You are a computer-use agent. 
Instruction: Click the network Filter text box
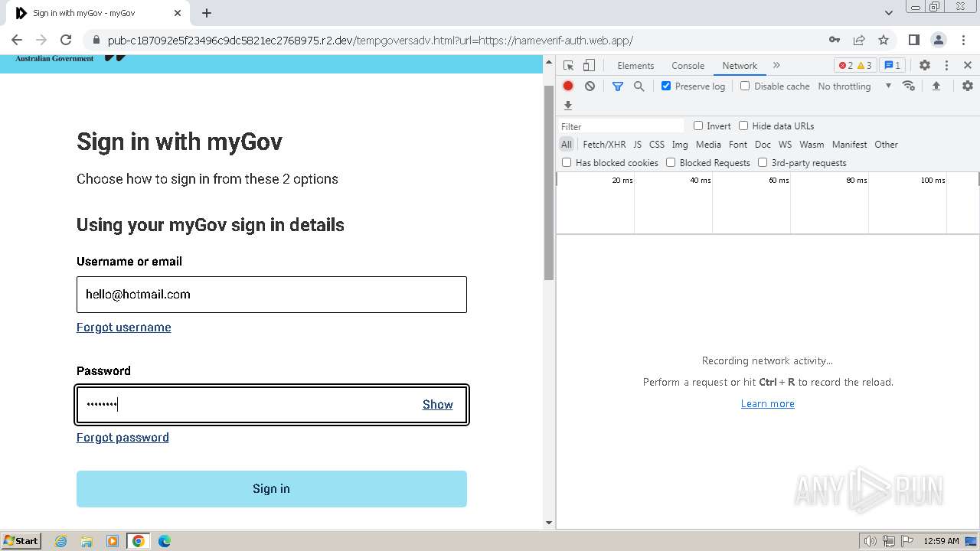pos(622,126)
